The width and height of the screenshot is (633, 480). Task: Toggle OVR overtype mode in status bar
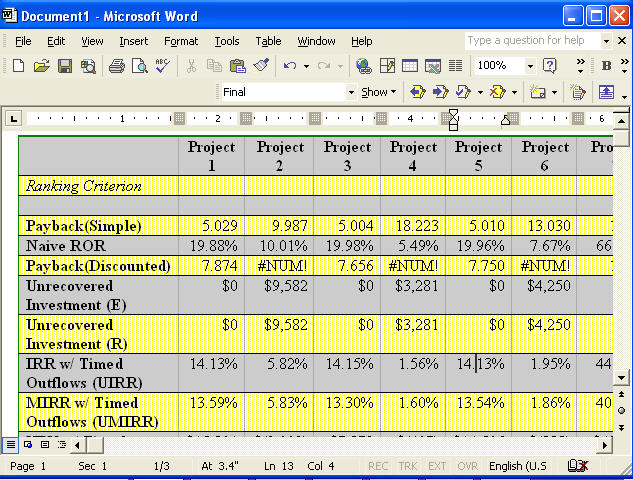pos(467,467)
